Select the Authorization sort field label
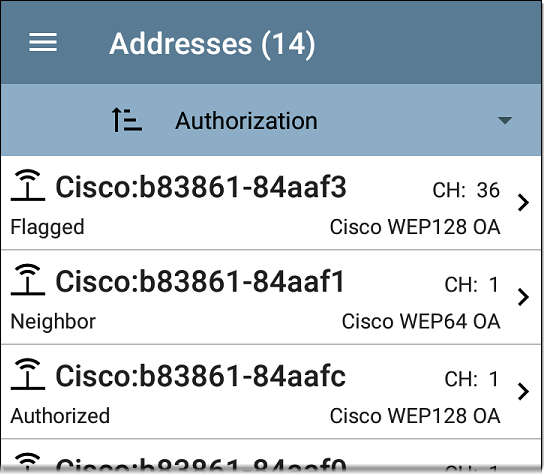 (246, 121)
